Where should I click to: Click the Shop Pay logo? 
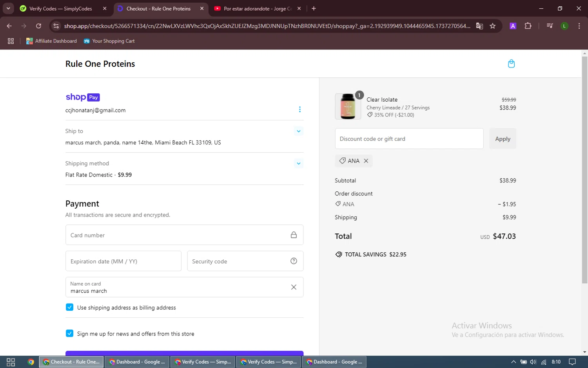pyautogui.click(x=83, y=97)
